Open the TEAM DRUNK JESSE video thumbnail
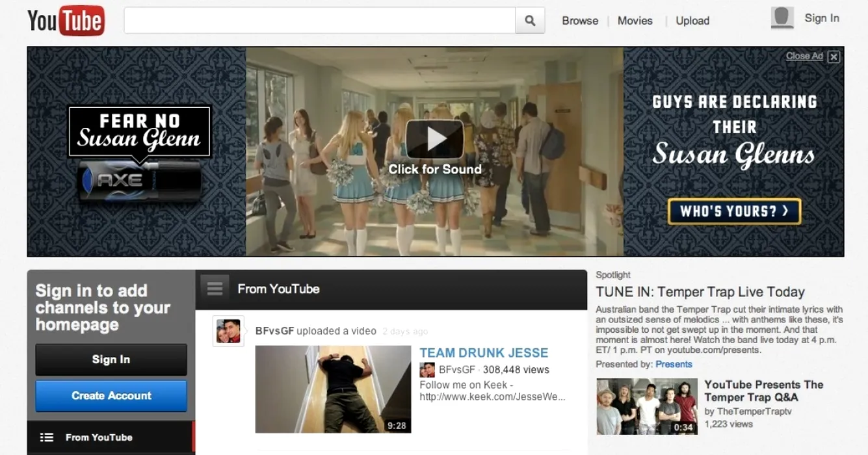This screenshot has height=455, width=868. [333, 389]
